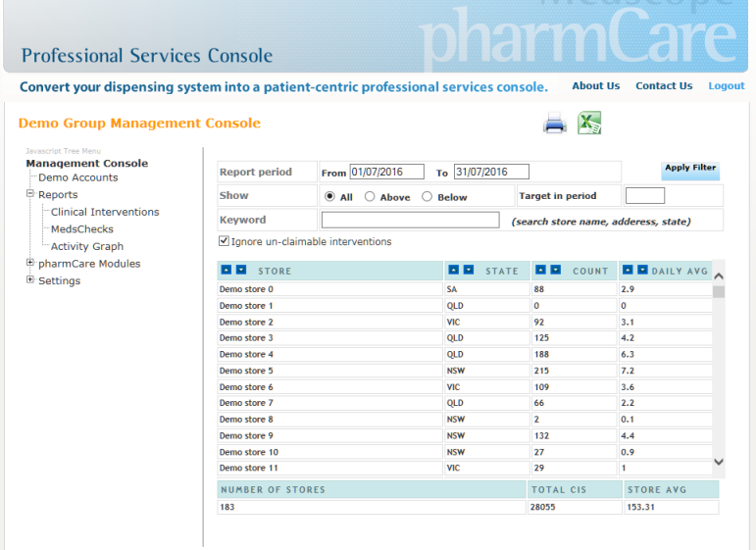Sort COUNT column descending arrow
756x550 pixels.
point(556,270)
